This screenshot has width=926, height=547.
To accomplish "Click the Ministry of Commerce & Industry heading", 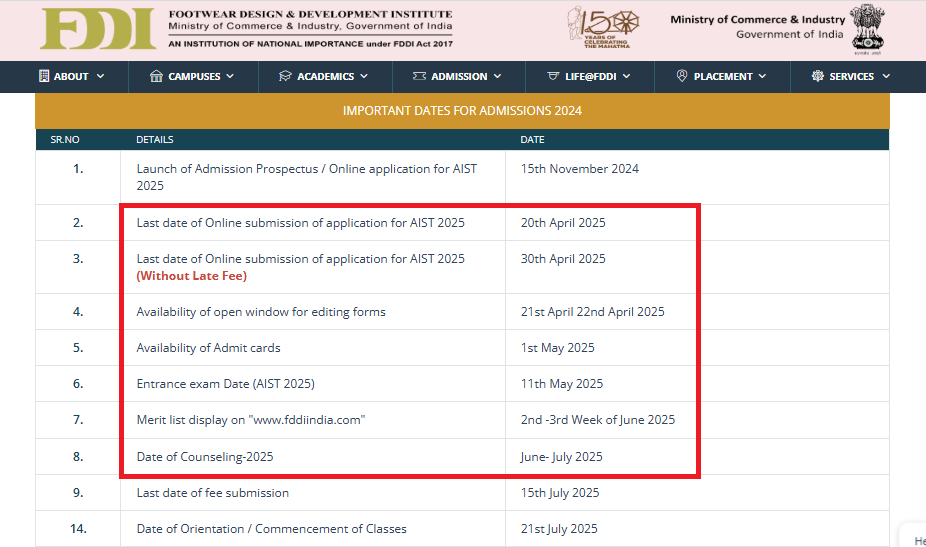I will (758, 19).
